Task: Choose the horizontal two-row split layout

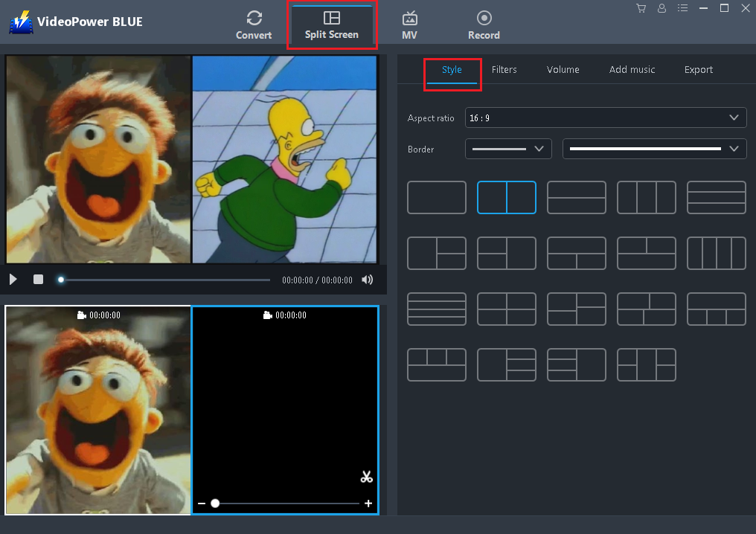Action: (x=577, y=197)
